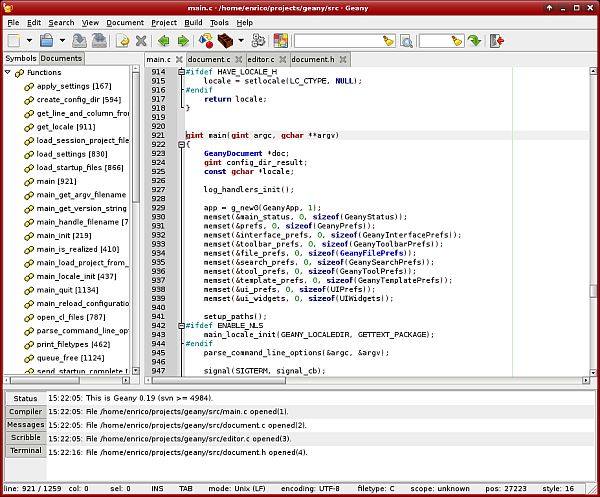Open the Tools menu
600x497 pixels.
[219, 23]
